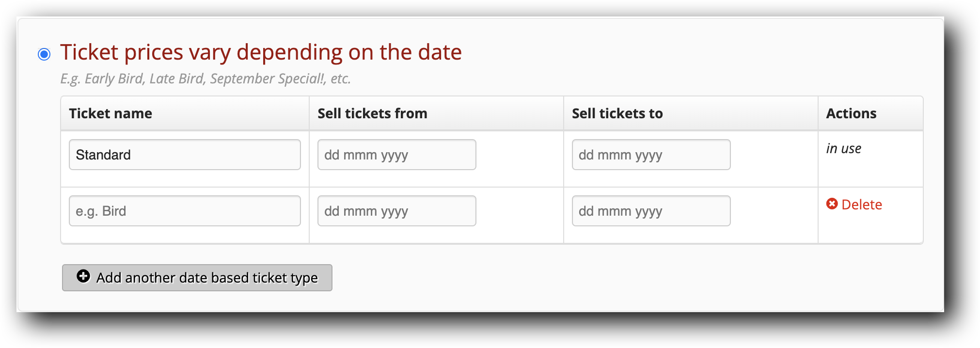This screenshot has height=348, width=980.
Task: Click the 'Sell tickets from' column header
Action: click(x=372, y=113)
